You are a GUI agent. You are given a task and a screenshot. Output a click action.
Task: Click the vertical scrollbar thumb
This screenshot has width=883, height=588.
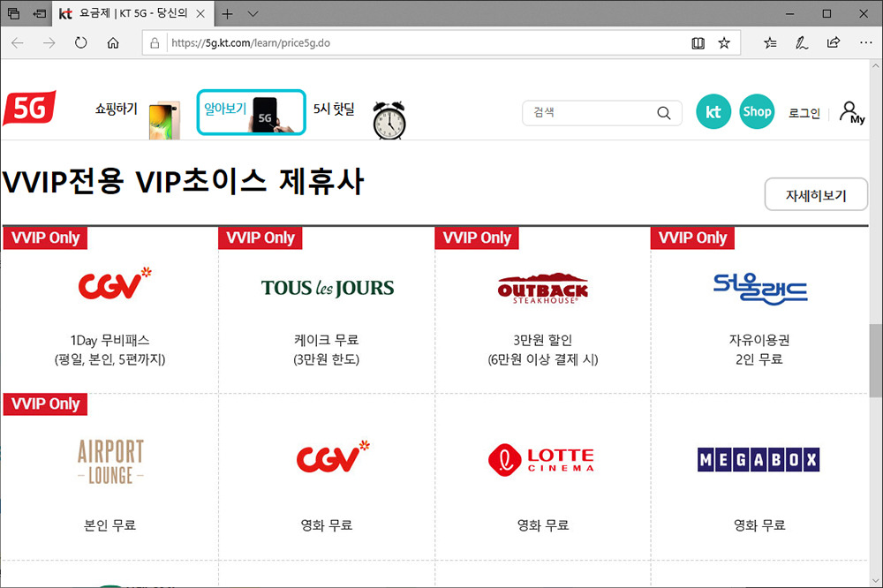[x=876, y=360]
